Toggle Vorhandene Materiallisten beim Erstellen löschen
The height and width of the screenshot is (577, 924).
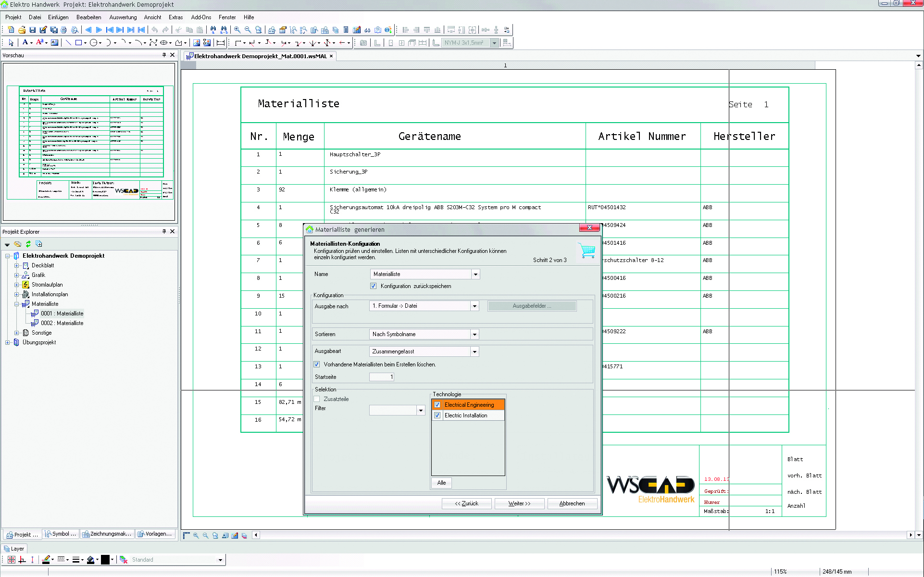(x=317, y=364)
